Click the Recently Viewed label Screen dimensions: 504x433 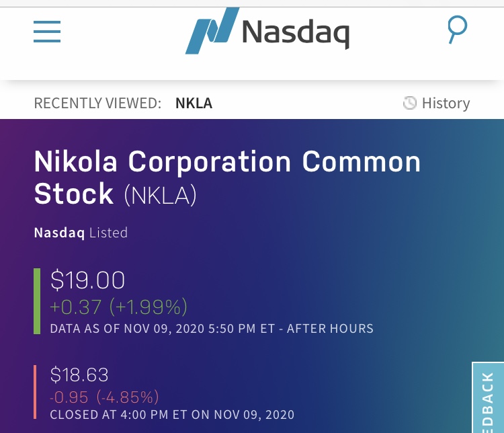[x=97, y=103]
